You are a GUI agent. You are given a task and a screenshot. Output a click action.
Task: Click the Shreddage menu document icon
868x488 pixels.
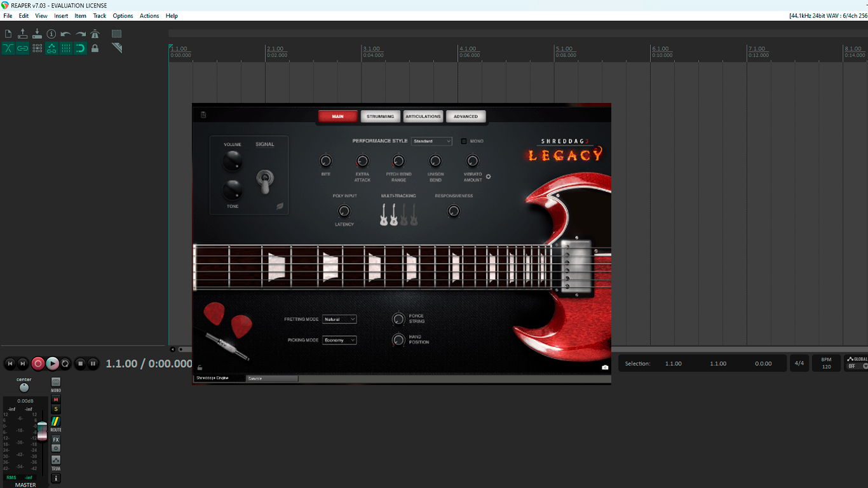(x=203, y=115)
